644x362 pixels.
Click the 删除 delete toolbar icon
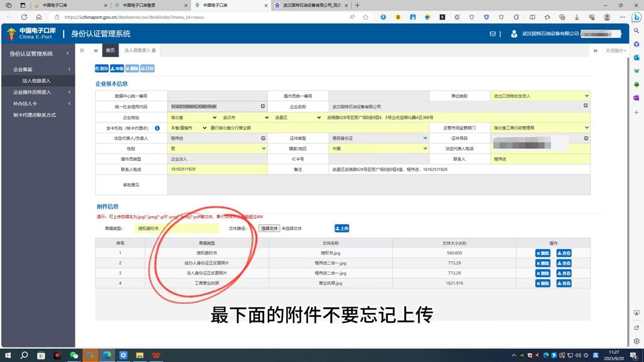133,68
